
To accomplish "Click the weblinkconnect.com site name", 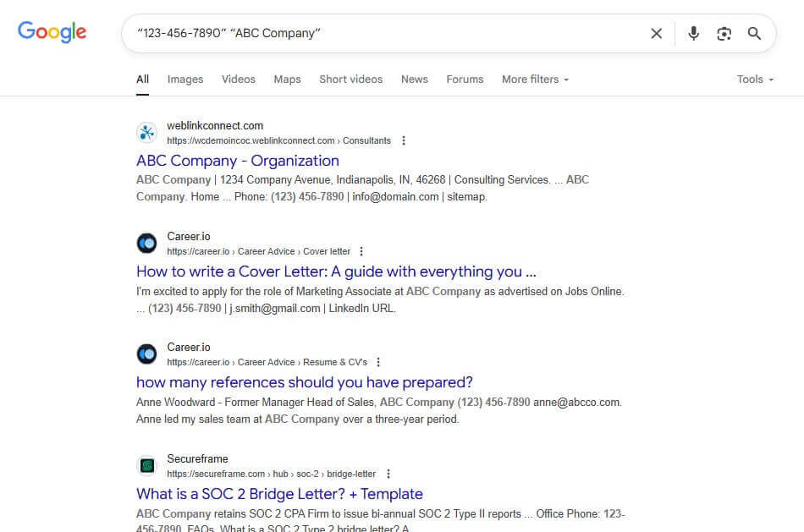I will tap(215, 125).
